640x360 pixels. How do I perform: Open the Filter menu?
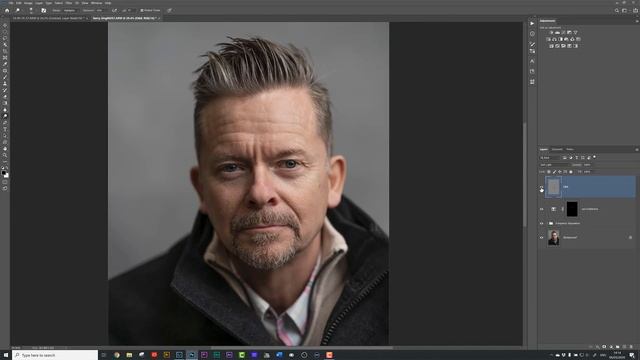click(69, 3)
